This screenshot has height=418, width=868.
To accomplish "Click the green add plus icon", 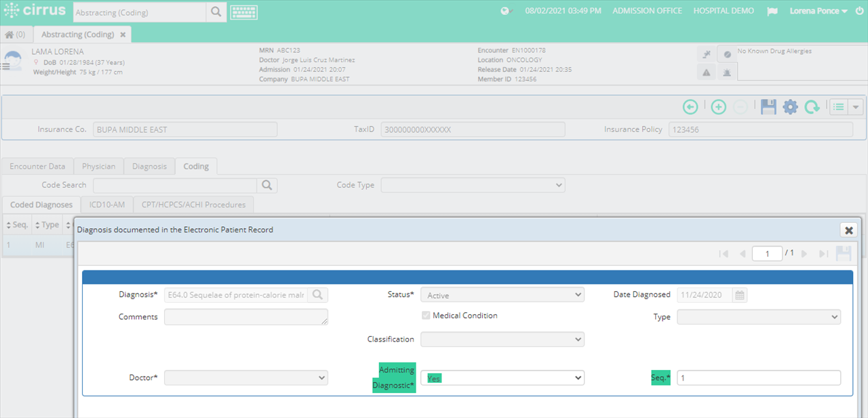I will coord(718,107).
